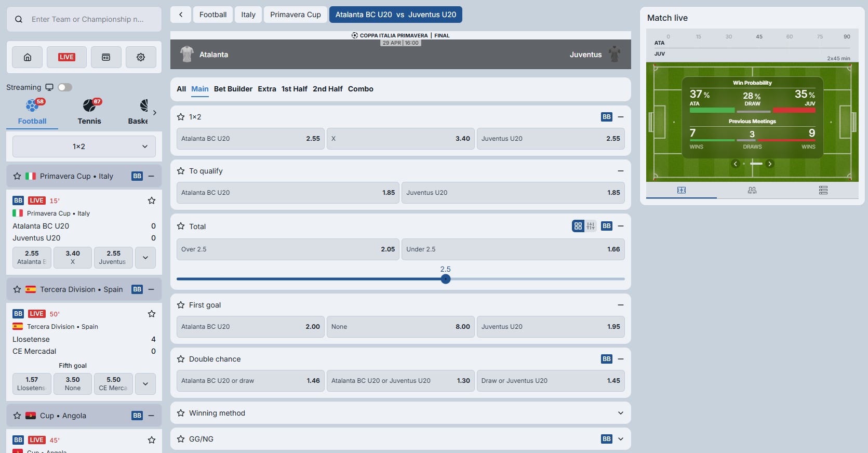Switch Total market to slider view icon

(x=591, y=226)
